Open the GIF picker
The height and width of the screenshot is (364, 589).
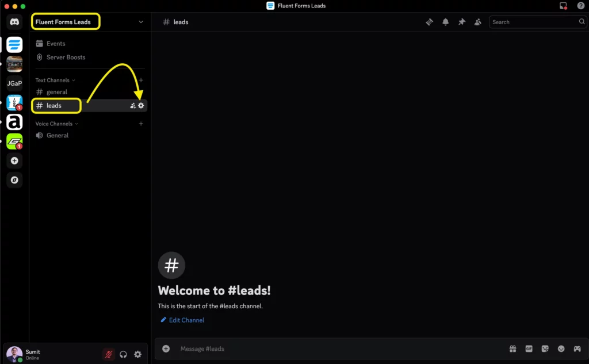(529, 348)
